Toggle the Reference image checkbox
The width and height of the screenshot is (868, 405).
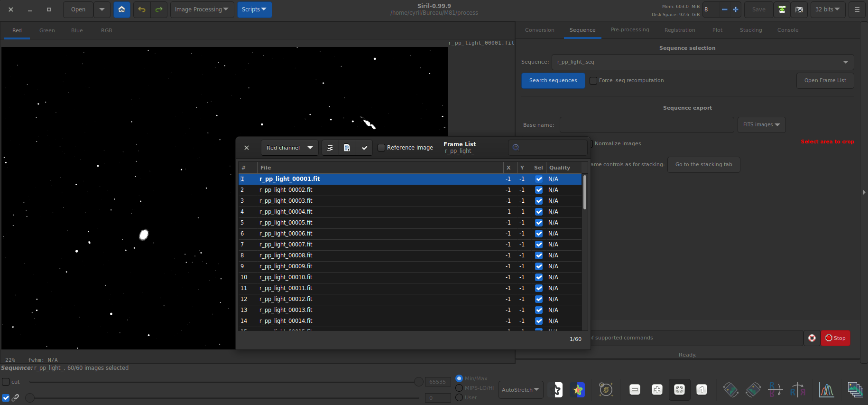[x=381, y=148]
